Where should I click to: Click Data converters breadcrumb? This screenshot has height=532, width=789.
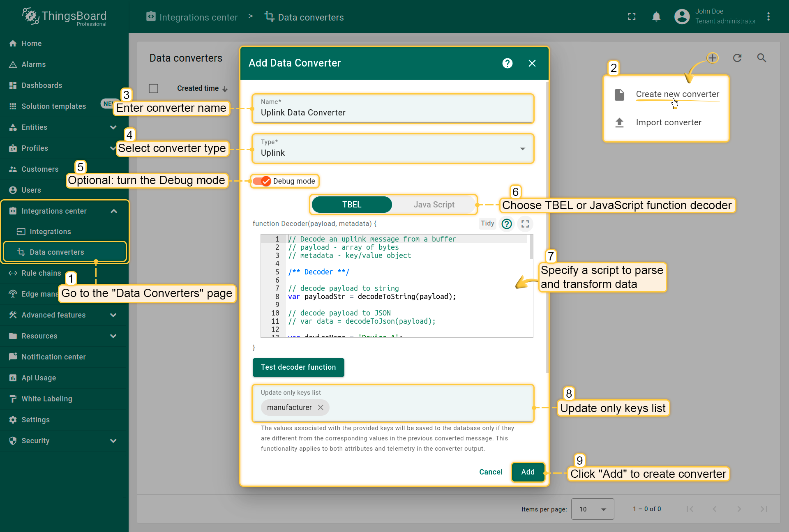click(304, 17)
